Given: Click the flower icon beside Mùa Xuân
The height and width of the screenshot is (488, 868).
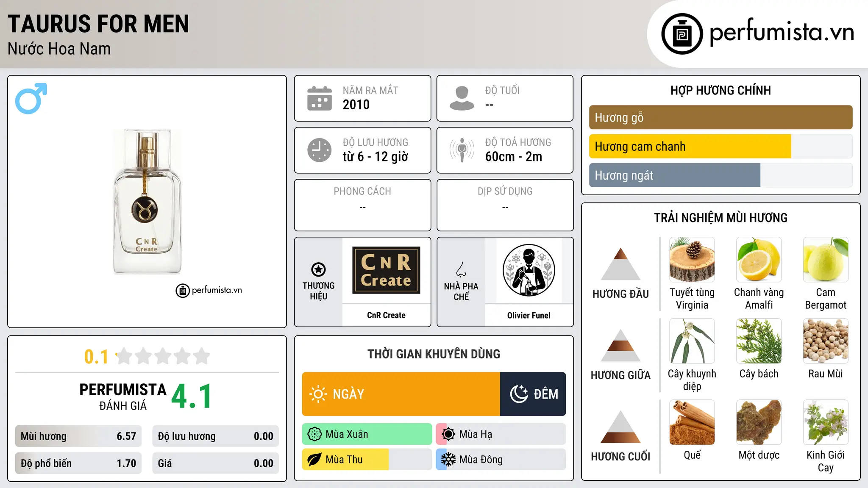Looking at the screenshot, I should (x=314, y=434).
